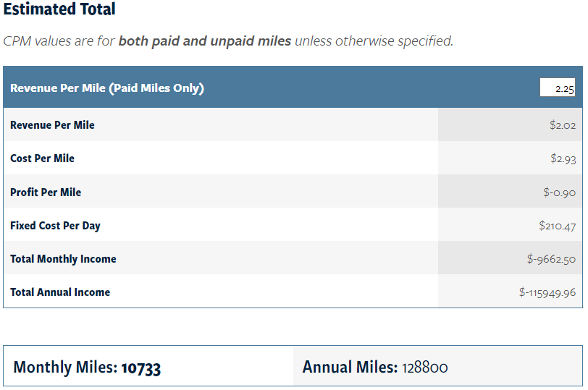The width and height of the screenshot is (588, 390).
Task: Select the $2.93 cost per mile value
Action: coord(562,158)
